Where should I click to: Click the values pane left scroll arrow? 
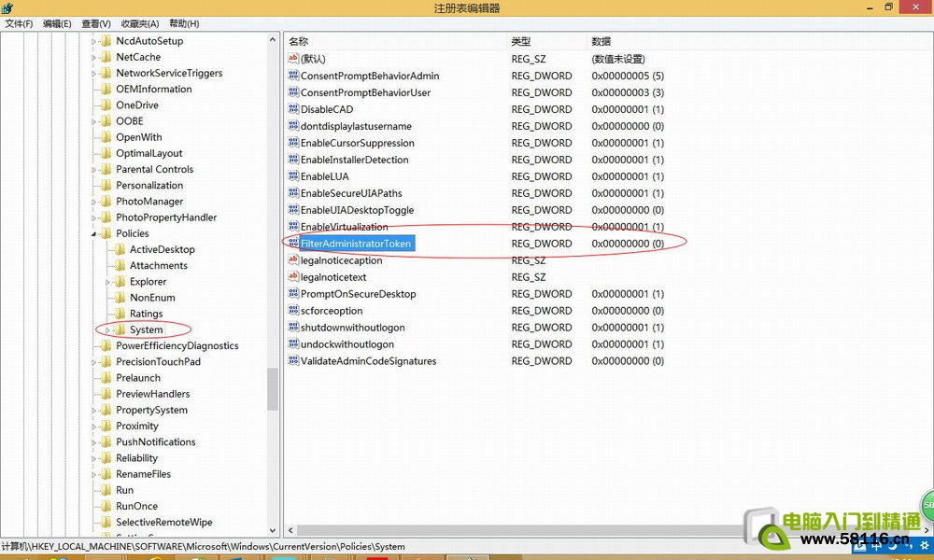(290, 529)
